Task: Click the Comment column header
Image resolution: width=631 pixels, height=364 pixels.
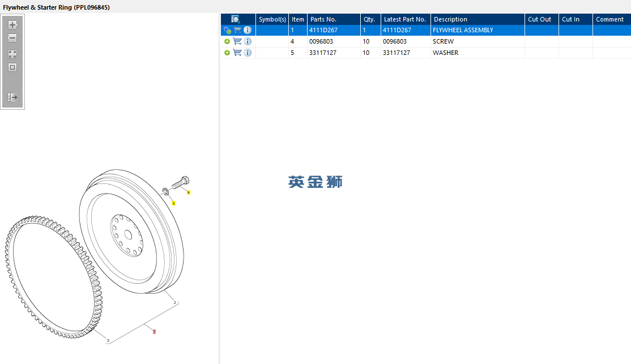Action: [612, 19]
